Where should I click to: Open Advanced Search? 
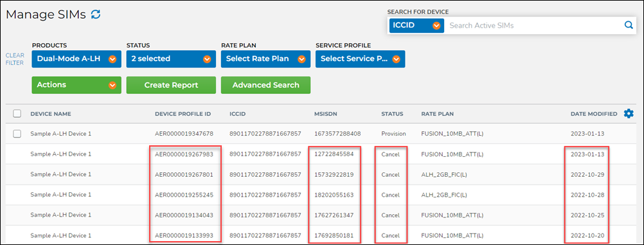click(x=265, y=85)
